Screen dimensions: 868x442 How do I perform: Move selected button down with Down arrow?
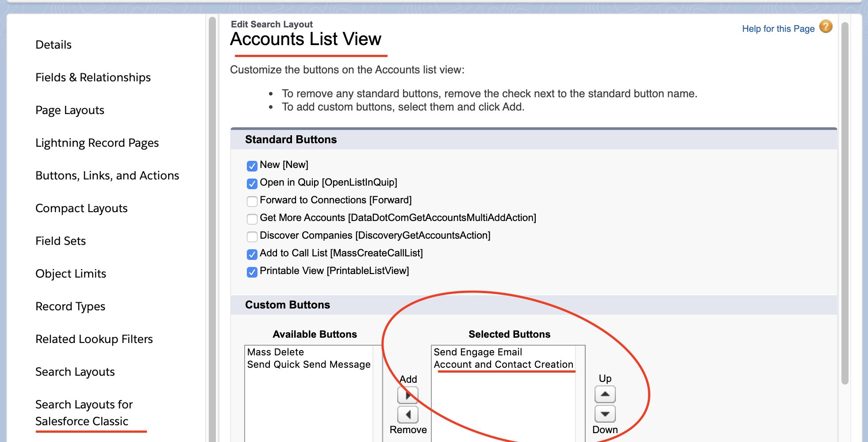tap(605, 414)
